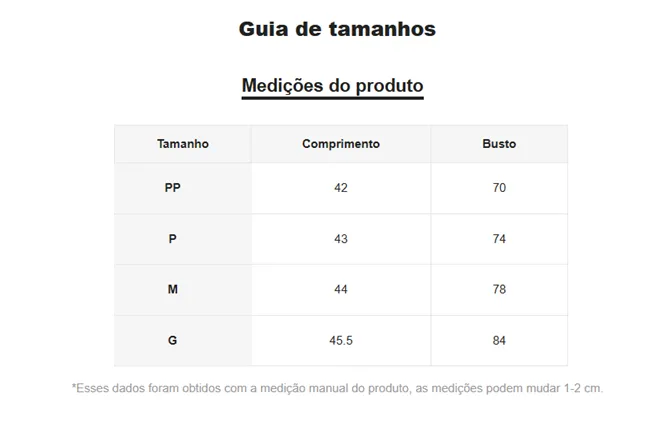Click the length value 44
Screen dimensions: 661x431
click(x=341, y=290)
